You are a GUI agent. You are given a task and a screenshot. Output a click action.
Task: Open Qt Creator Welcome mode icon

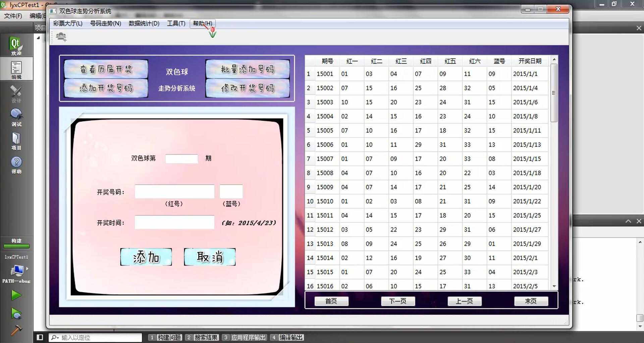click(16, 46)
